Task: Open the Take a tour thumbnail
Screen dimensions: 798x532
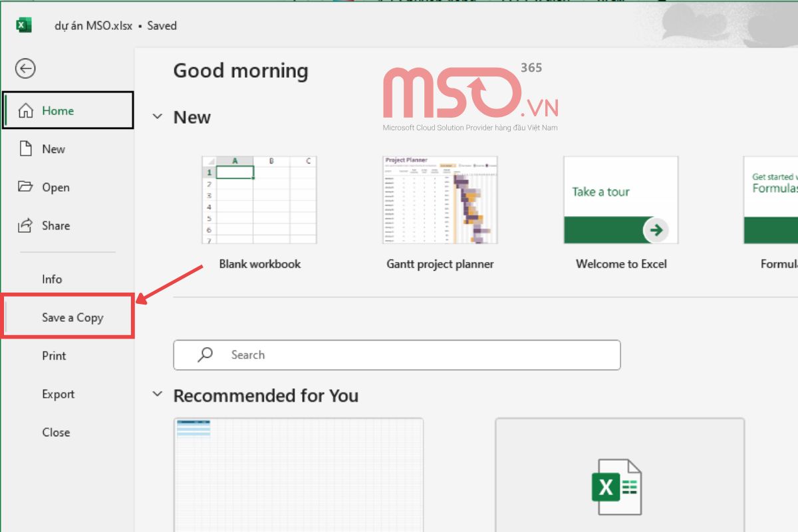Action: [621, 200]
